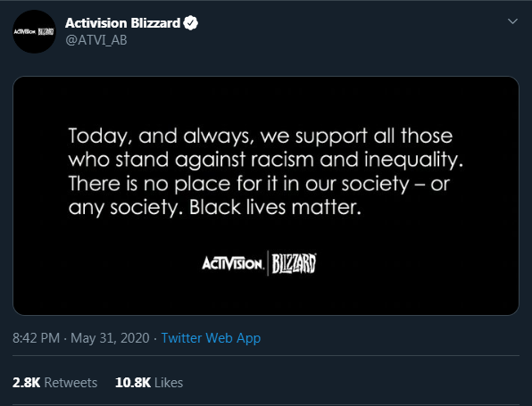Viewport: 532px width, 406px height.
Task: View the 10.8K Likes list
Action: [x=149, y=383]
